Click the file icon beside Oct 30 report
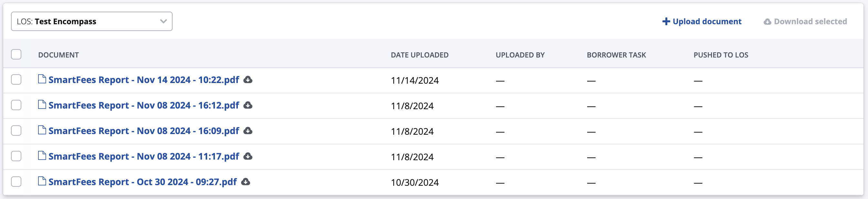The image size is (868, 199). 42,181
